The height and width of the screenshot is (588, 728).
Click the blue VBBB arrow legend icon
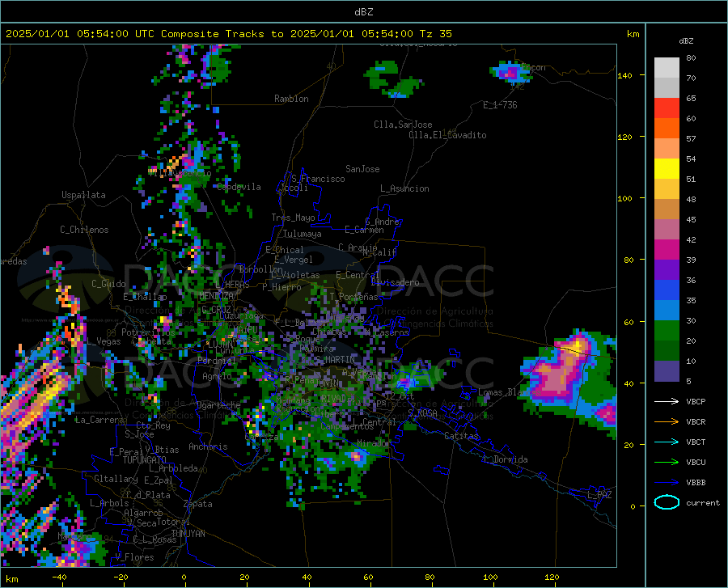click(x=667, y=482)
